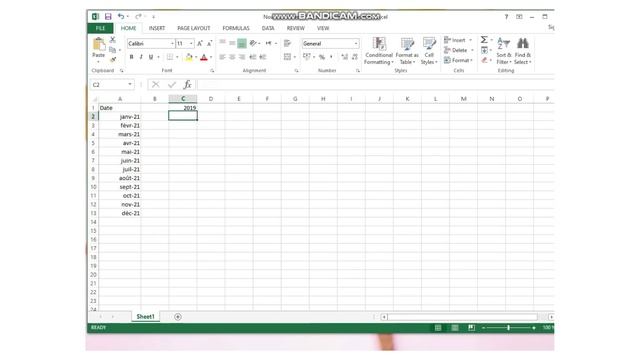This screenshot has width=640, height=360.
Task: Click the Wrap Text icon
Action: point(287,43)
